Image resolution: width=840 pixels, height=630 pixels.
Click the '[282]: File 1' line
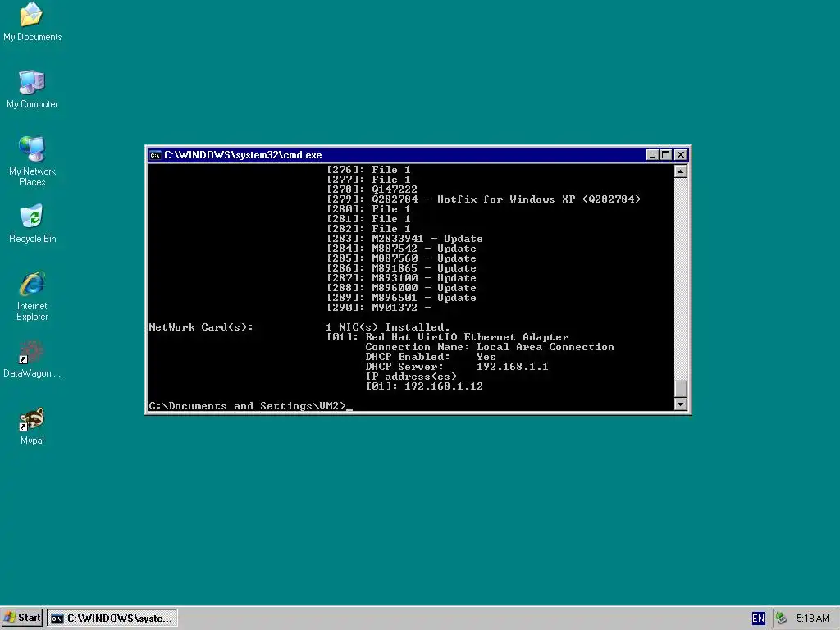pyautogui.click(x=368, y=229)
